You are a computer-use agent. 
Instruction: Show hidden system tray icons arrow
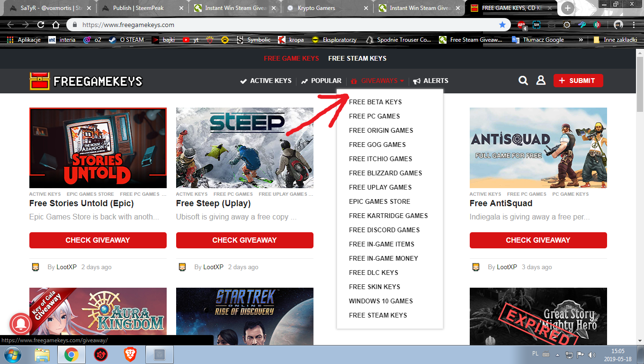tap(558, 355)
